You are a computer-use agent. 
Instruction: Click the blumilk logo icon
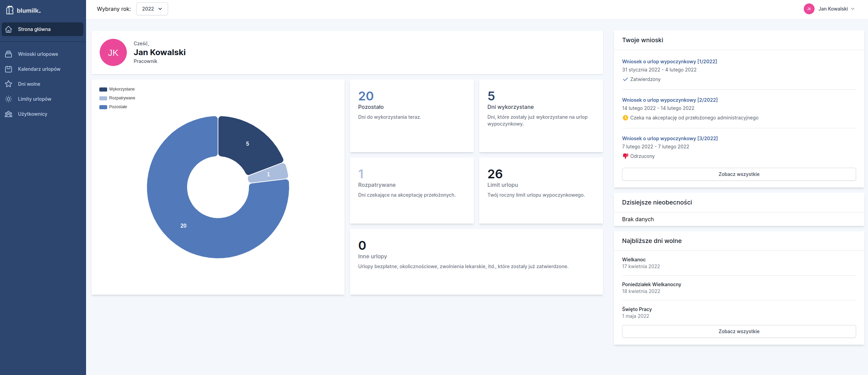pos(10,10)
